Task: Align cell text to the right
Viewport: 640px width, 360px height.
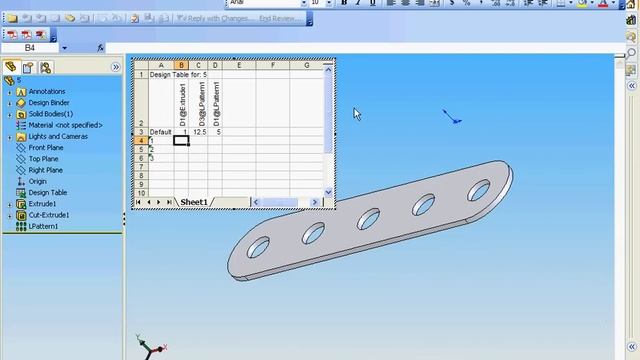Action: 420,3
